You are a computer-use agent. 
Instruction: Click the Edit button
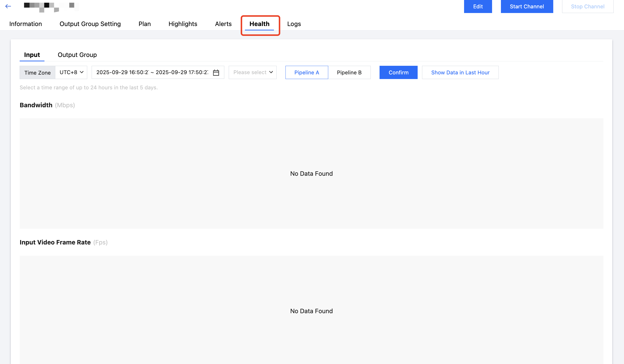pos(478,6)
